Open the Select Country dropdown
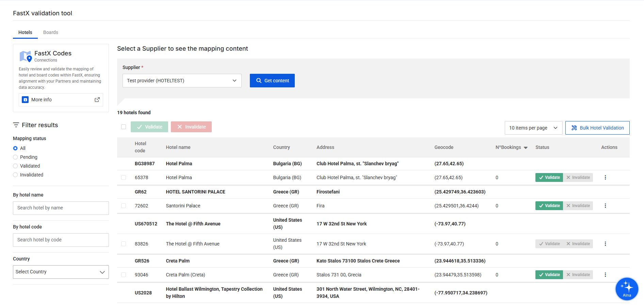 point(61,272)
